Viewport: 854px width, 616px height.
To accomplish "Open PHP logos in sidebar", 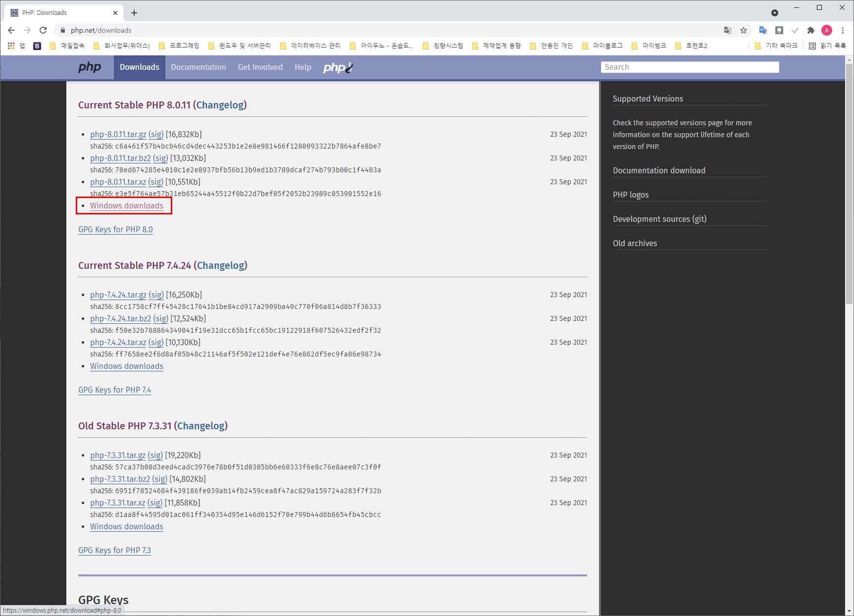I will 631,195.
